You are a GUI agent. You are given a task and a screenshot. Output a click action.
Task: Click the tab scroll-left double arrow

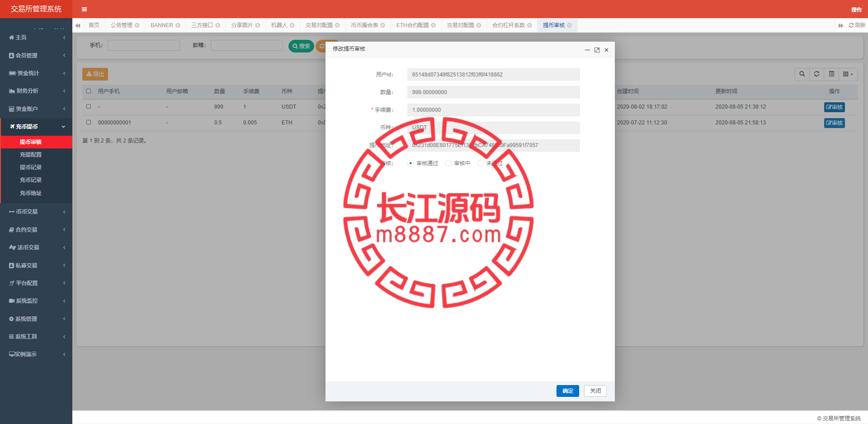coord(78,25)
